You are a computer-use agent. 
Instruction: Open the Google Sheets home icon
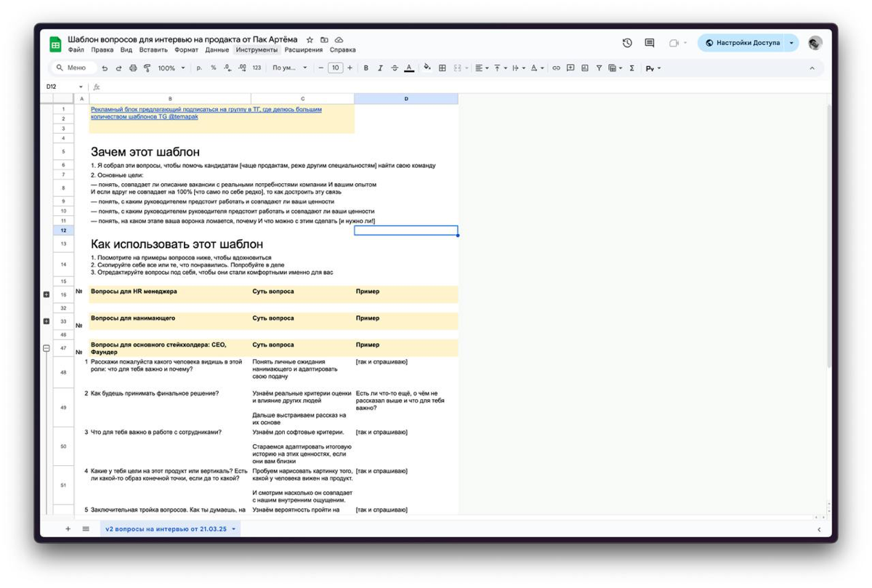pyautogui.click(x=55, y=44)
